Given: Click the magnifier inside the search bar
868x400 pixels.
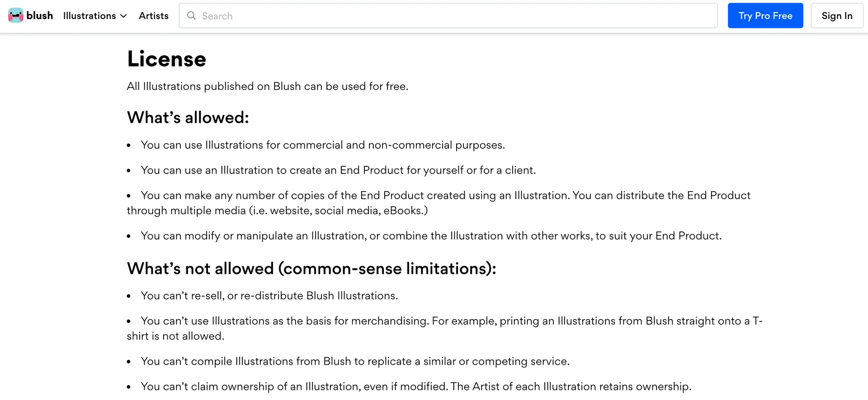Looking at the screenshot, I should pos(191,15).
